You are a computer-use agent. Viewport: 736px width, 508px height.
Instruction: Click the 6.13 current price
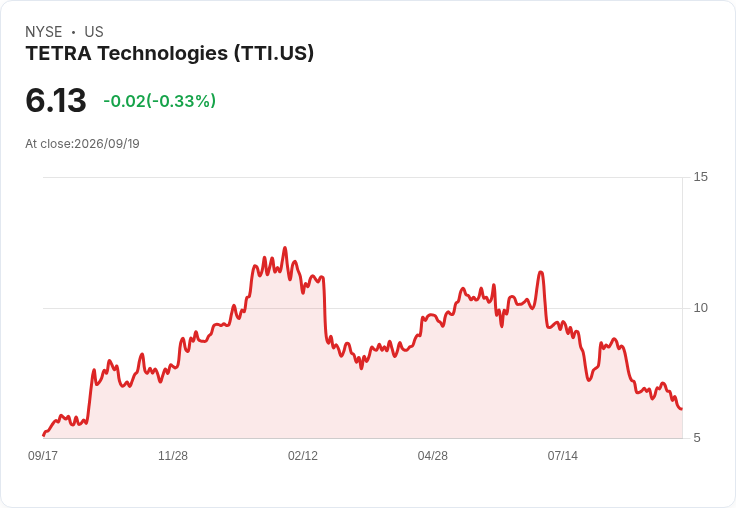click(56, 100)
